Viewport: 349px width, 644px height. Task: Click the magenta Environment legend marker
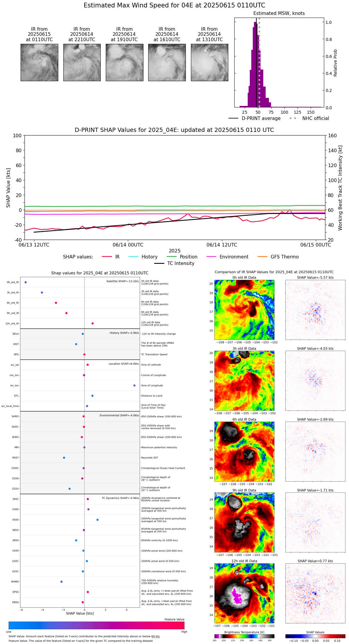tap(211, 257)
